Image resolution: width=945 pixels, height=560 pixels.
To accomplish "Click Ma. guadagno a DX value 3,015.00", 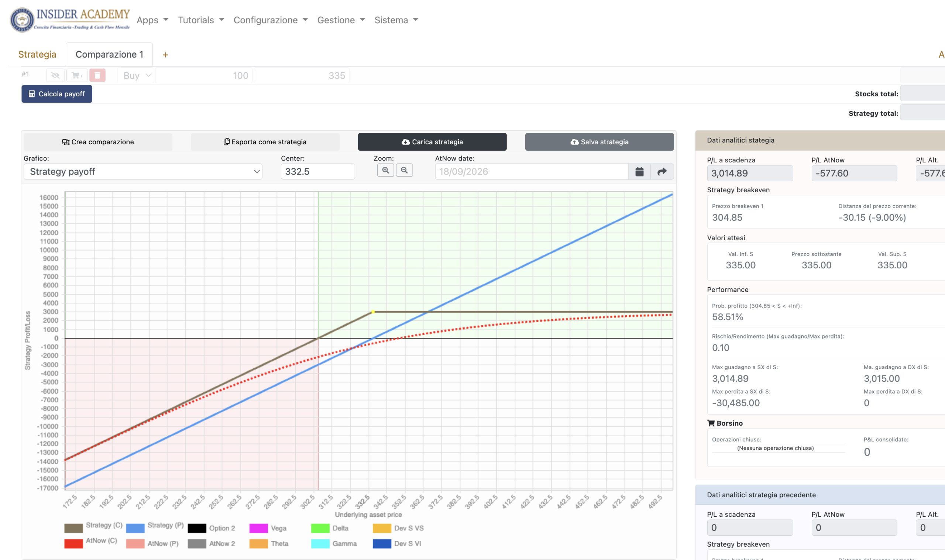I will pyautogui.click(x=882, y=378).
